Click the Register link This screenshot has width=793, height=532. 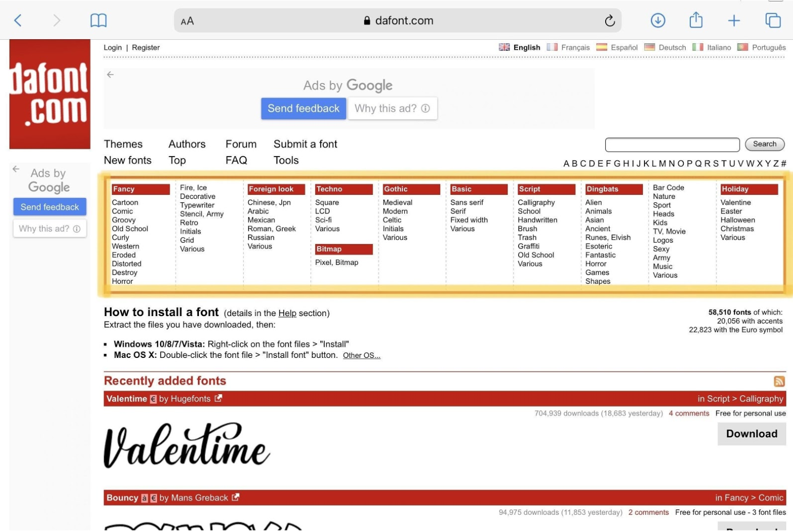[146, 47]
